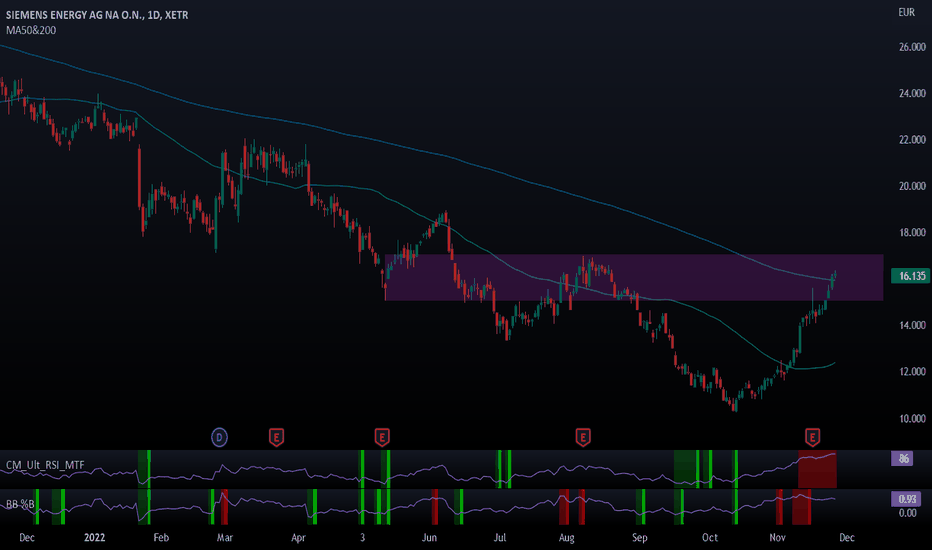
Task: Click the Dec label at right of time axis
Action: coord(847,538)
